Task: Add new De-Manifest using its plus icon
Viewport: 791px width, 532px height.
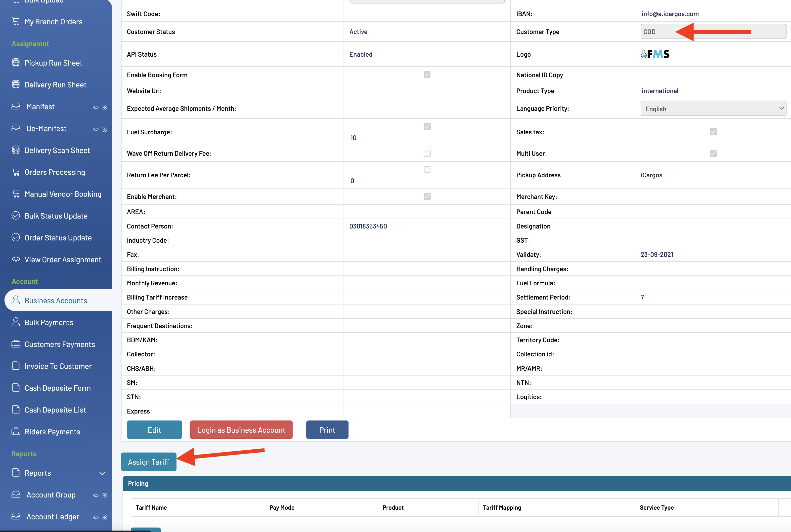Action: (105, 129)
